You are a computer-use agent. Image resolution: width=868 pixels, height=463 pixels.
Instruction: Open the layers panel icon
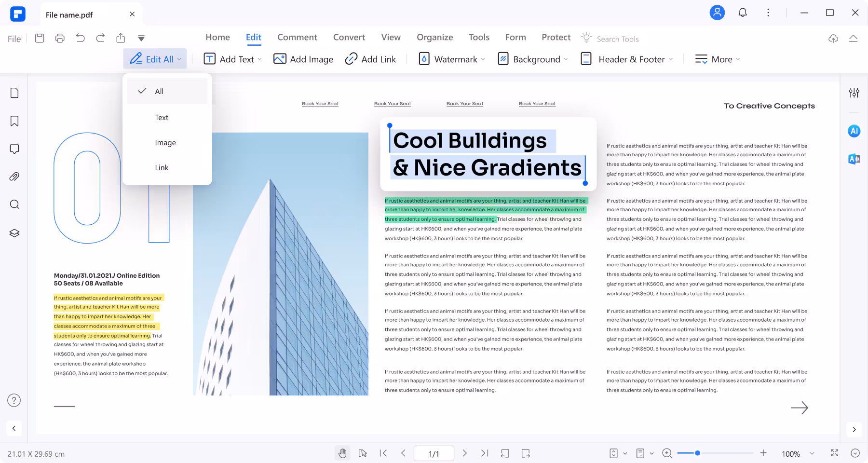click(x=14, y=233)
